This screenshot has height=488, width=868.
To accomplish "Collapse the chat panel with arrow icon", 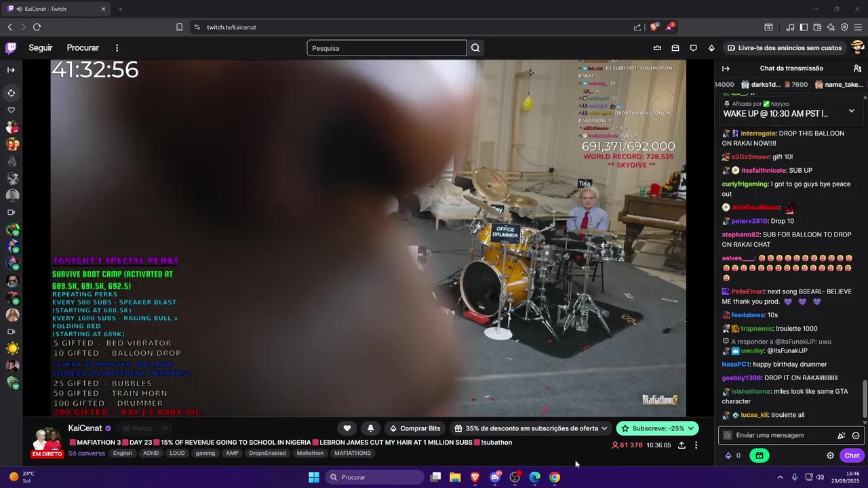I will tap(726, 68).
